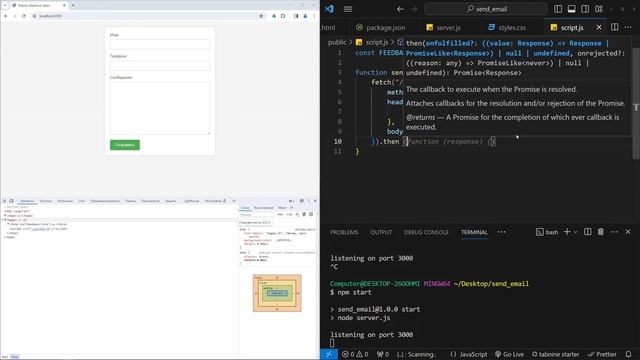Click Prettier formatter status item
The width and height of the screenshot is (640, 360).
602,354
